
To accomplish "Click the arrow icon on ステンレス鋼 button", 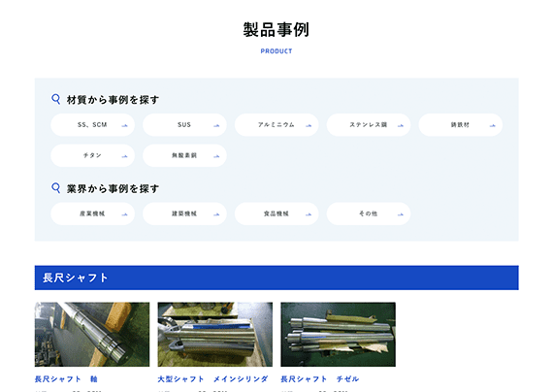I will (x=401, y=125).
